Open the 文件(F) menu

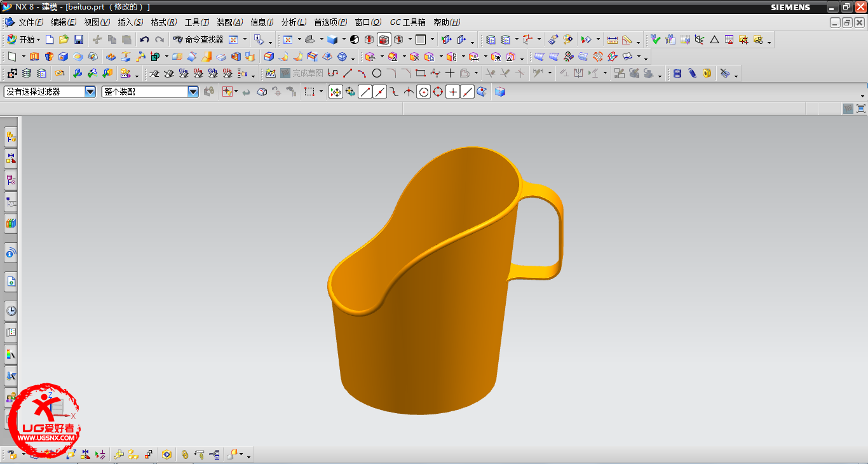click(31, 22)
